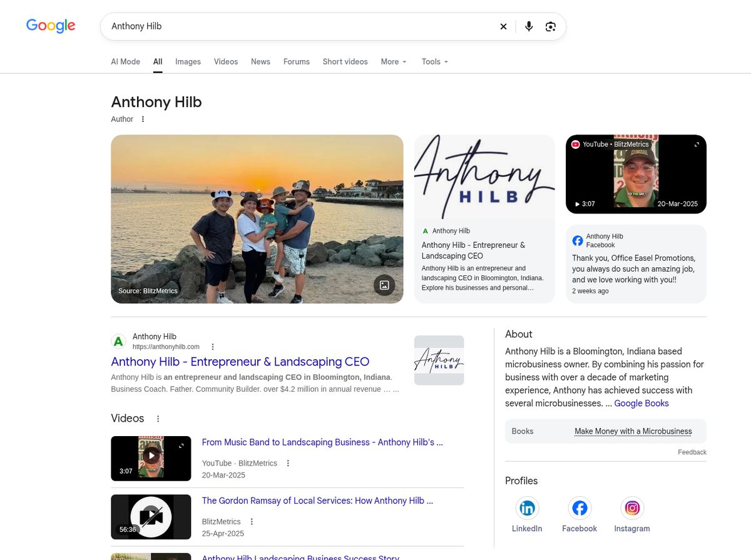Click the YouTube icon on the BlitzMetrics video card
Image resolution: width=751 pixels, height=560 pixels.
coord(576,145)
